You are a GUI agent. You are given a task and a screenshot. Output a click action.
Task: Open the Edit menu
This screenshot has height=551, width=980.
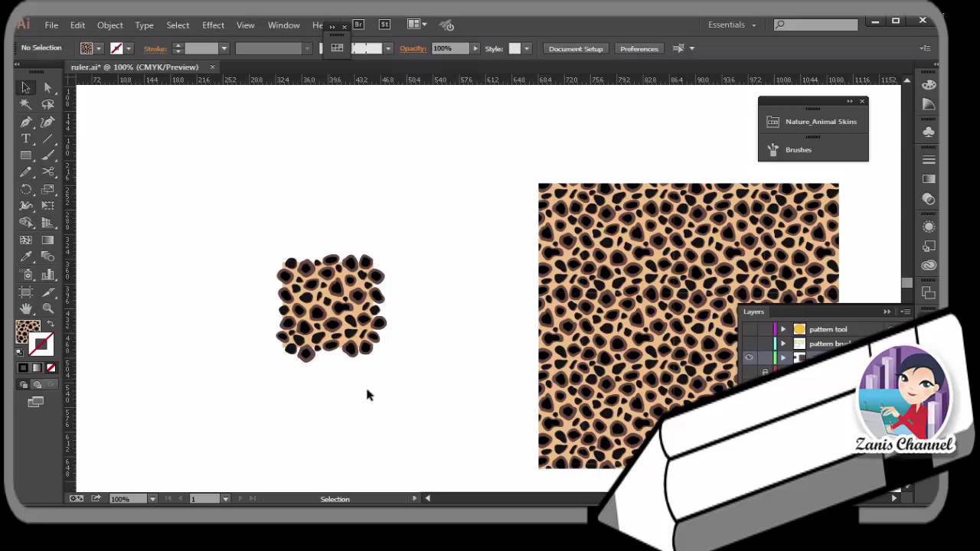(77, 25)
